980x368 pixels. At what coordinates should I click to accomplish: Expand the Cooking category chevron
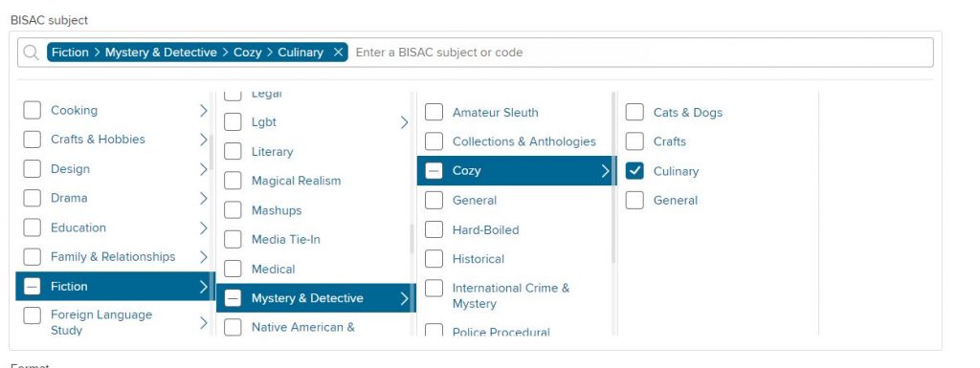point(203,111)
